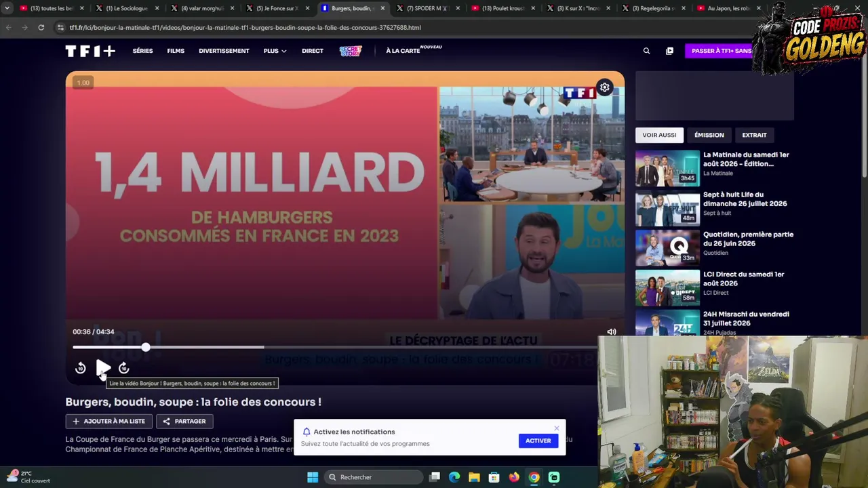Open the 24H Misrachi video title

click(746, 319)
